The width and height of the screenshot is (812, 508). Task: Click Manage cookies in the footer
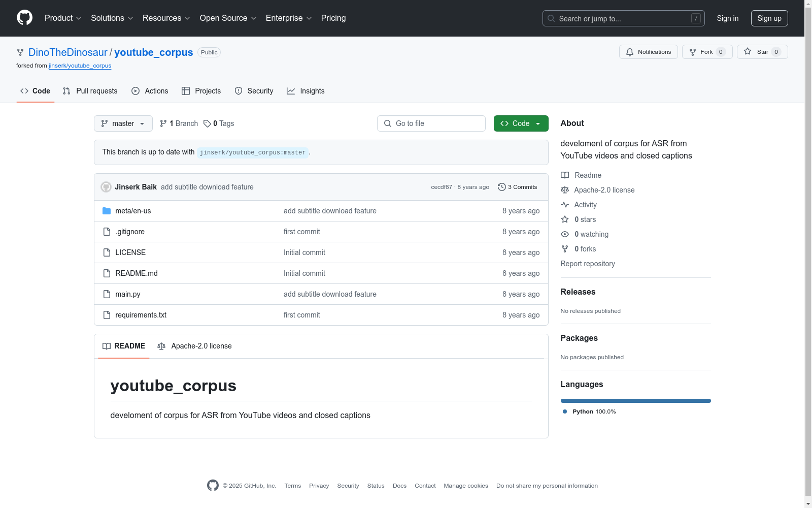[466, 486]
